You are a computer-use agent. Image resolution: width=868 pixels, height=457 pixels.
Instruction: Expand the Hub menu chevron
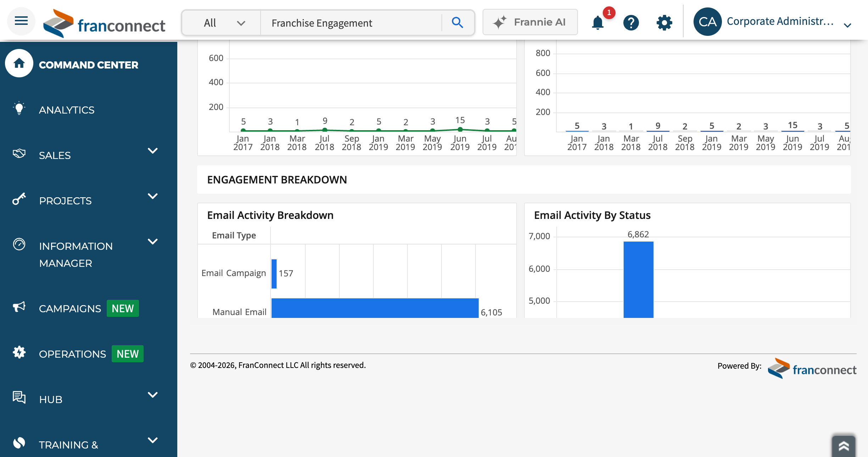(152, 395)
